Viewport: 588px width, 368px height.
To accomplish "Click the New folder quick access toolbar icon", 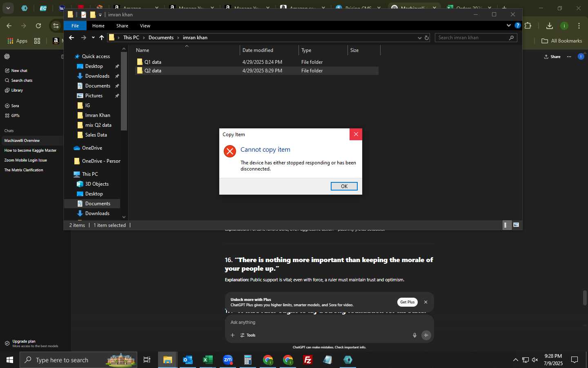I will point(93,15).
